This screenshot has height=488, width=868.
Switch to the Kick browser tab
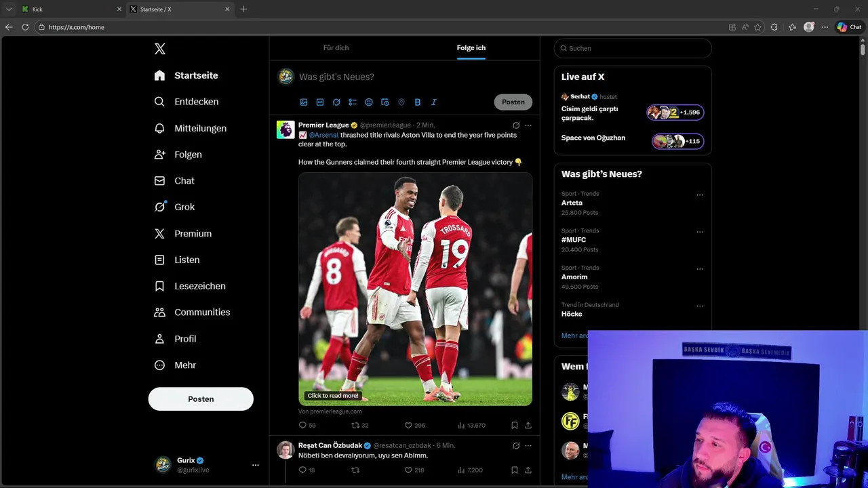coord(71,9)
